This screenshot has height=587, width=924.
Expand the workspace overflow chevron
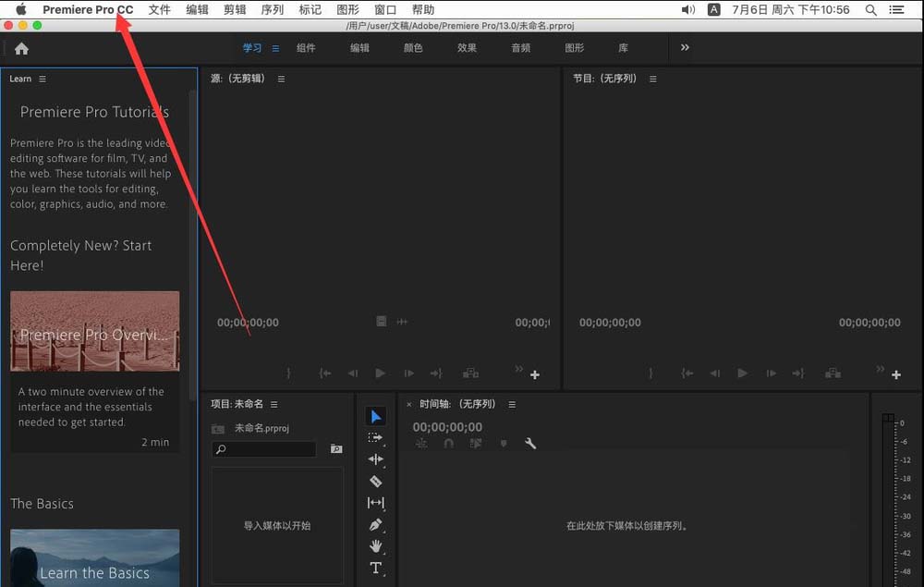pos(683,47)
